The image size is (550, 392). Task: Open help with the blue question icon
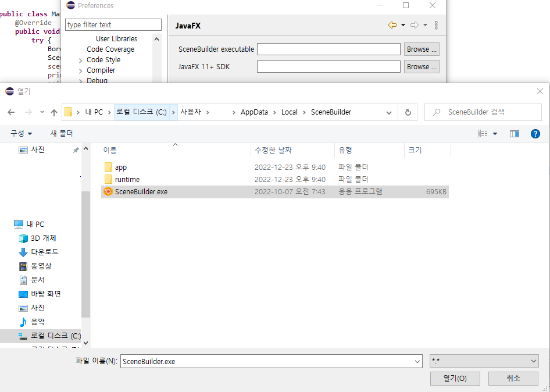tap(535, 134)
